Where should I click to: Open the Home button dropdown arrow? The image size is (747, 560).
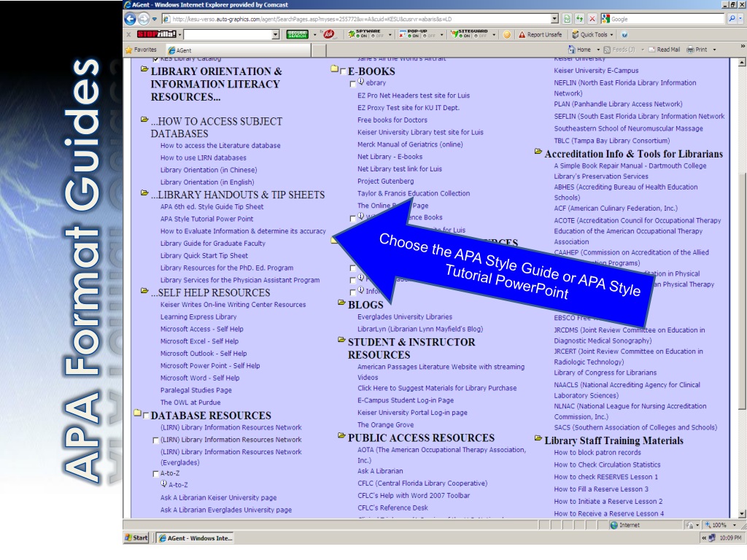click(x=598, y=50)
